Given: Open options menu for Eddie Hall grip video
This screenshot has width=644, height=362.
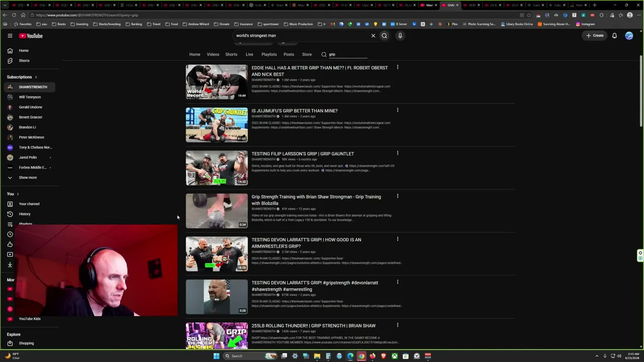Looking at the screenshot, I should [397, 67].
